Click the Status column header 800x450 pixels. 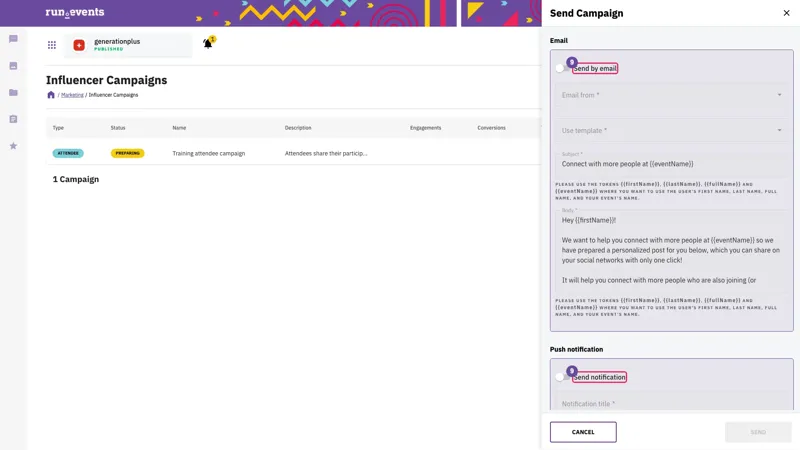(x=118, y=128)
